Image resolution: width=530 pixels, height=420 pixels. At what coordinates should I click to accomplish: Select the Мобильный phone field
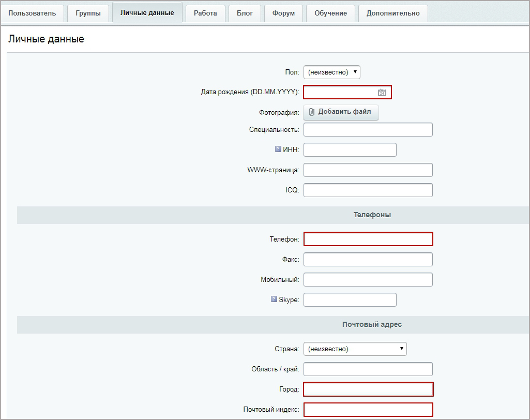(x=368, y=280)
